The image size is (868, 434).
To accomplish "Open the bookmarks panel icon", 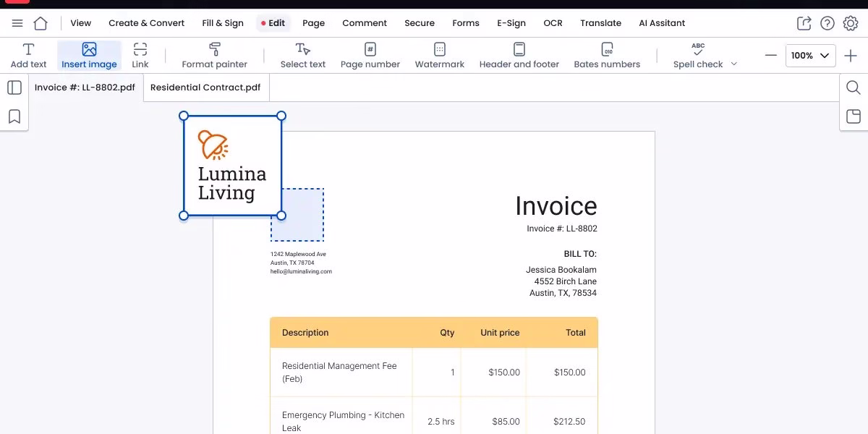I will click(14, 116).
